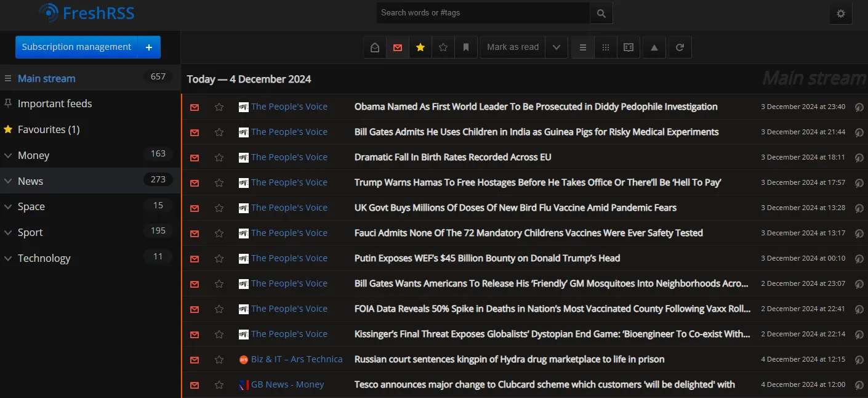Toggle the unread articles filter in toolbar
This screenshot has width=868, height=398.
click(398, 47)
